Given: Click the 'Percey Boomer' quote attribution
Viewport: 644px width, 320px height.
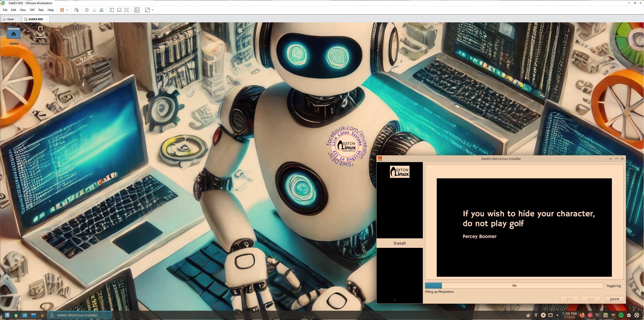Looking at the screenshot, I should [x=480, y=236].
